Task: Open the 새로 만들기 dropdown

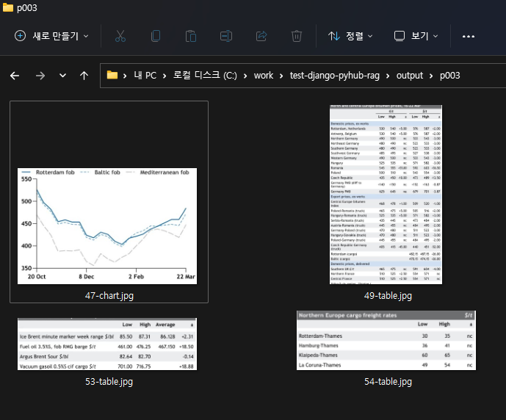Action: point(52,36)
